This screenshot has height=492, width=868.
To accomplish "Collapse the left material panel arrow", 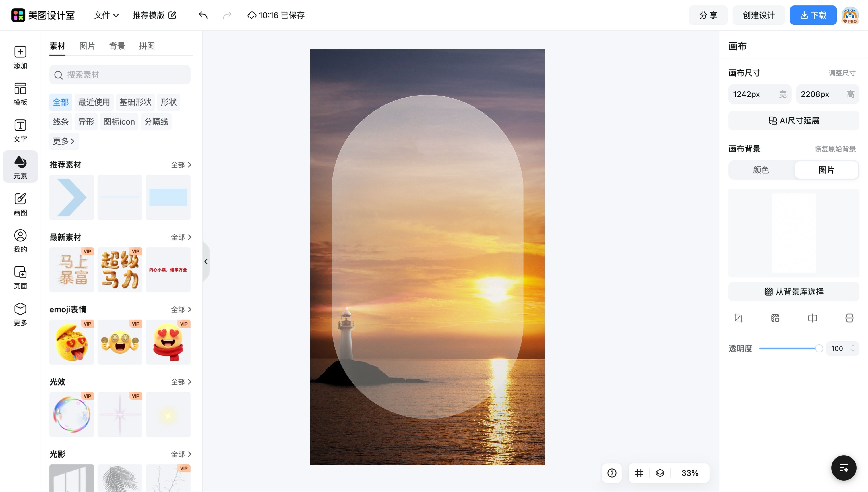I will pos(206,262).
